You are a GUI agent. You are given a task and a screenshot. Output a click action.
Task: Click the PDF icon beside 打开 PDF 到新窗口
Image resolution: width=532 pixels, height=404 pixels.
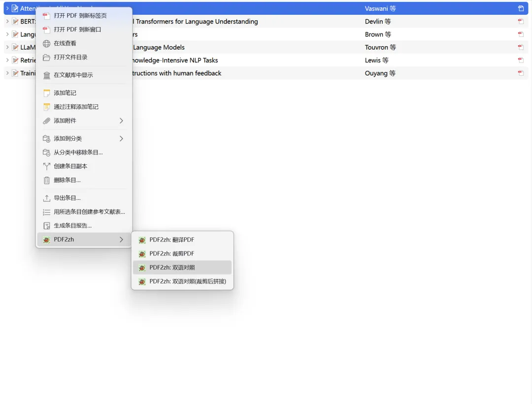(x=46, y=30)
